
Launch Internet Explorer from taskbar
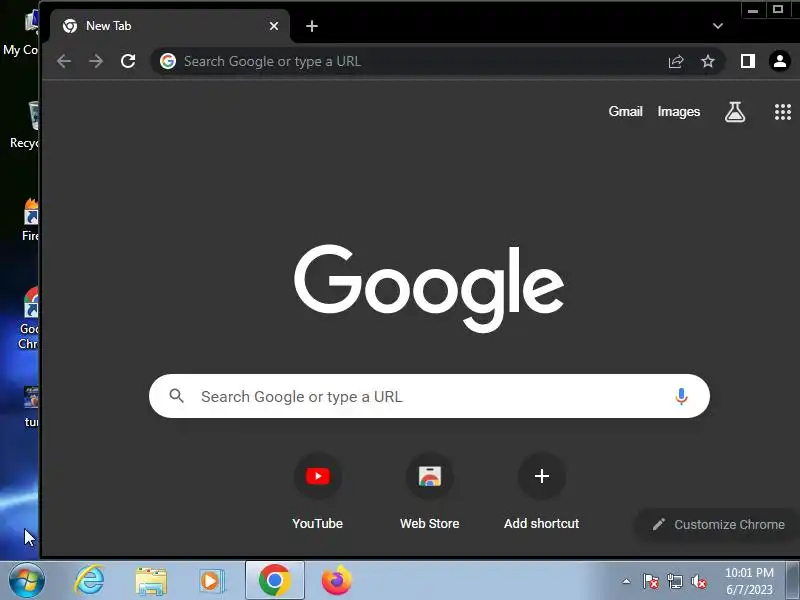[x=89, y=581]
